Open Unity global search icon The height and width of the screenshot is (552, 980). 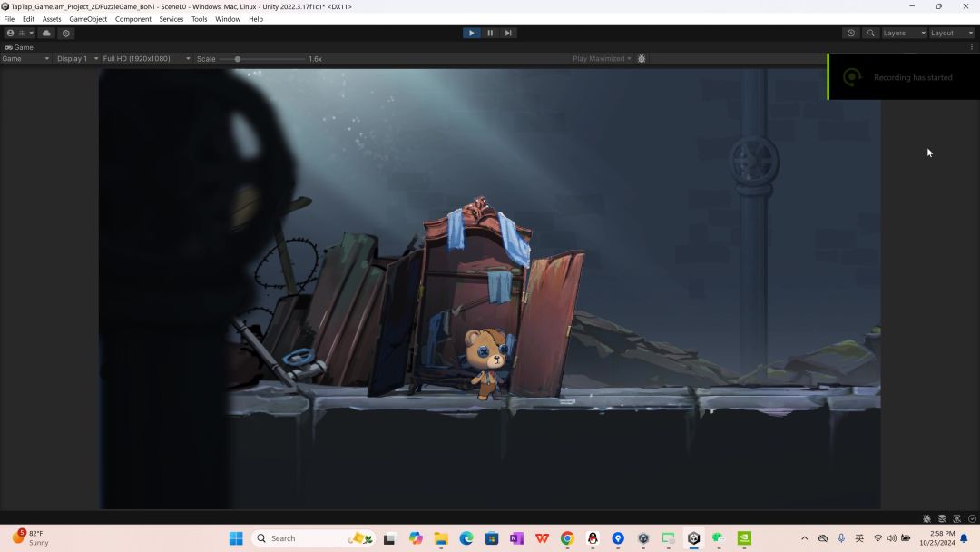pos(870,33)
